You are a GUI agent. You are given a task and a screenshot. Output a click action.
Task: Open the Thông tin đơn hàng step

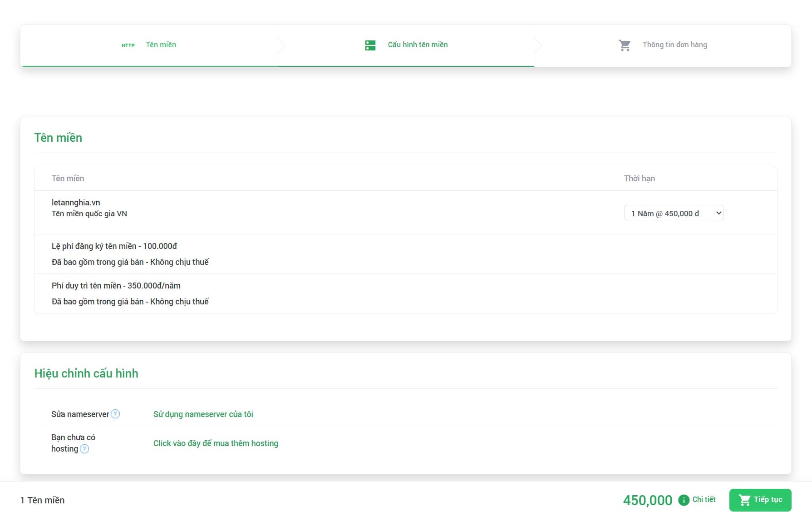(x=674, y=45)
